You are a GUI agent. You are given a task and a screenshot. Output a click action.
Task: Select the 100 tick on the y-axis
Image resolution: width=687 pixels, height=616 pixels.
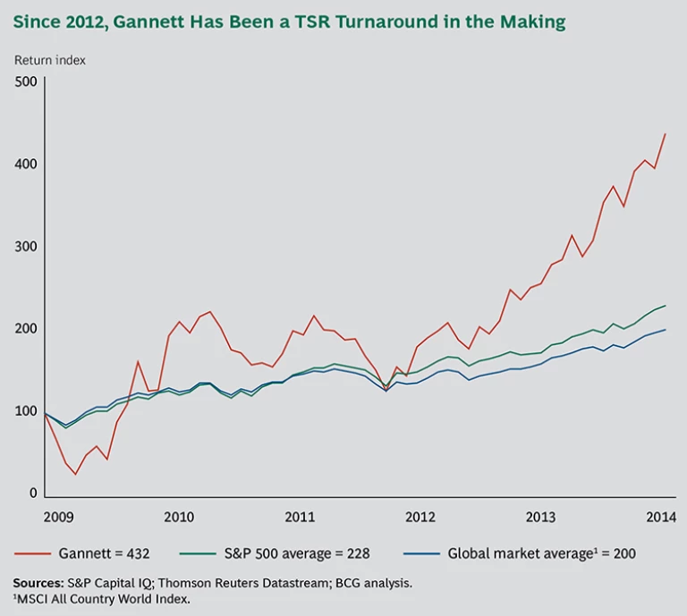click(x=27, y=411)
